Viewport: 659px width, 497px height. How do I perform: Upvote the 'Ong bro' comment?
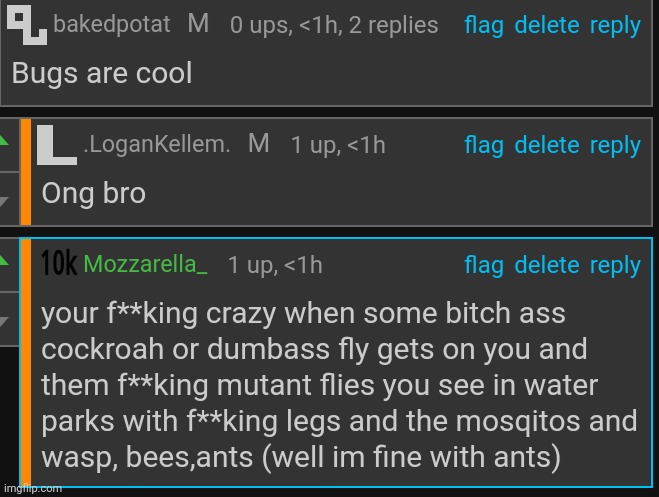4,141
